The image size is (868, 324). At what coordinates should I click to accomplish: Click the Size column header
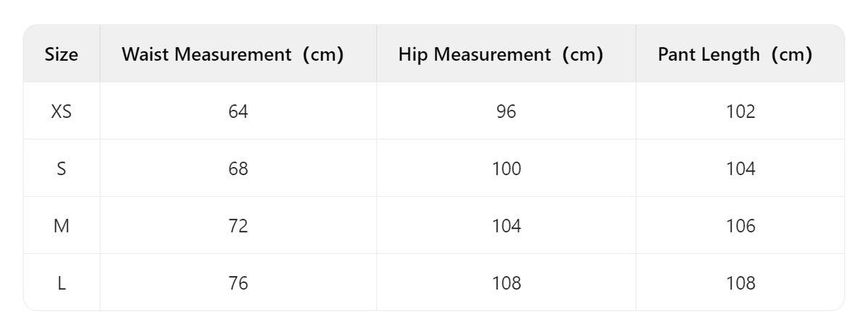point(61,54)
